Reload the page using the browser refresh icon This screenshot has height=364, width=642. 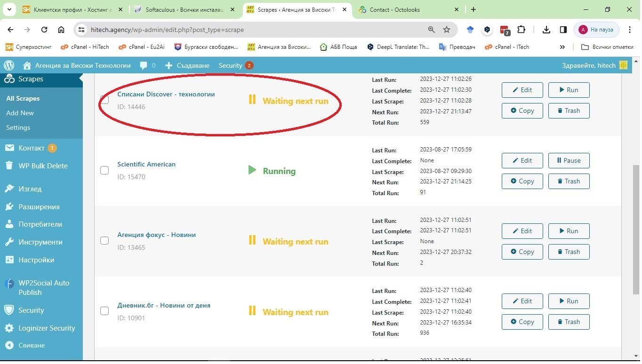tap(44, 30)
